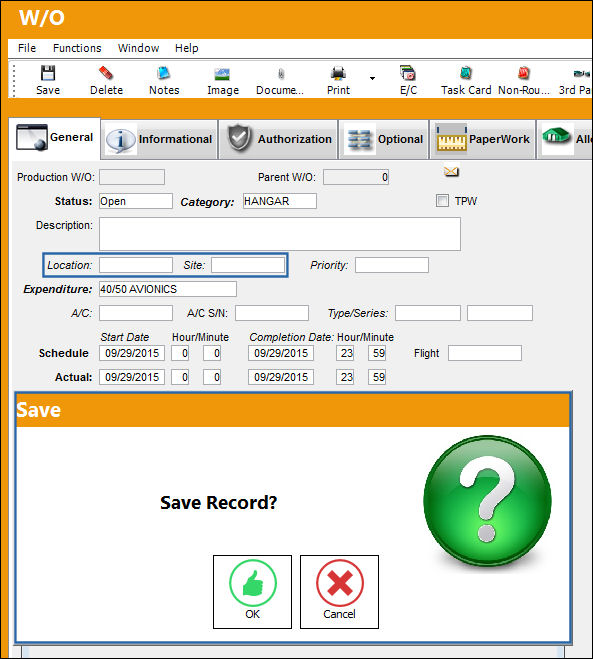This screenshot has height=659, width=593.
Task: Click the Actual start hour field
Action: click(180, 377)
